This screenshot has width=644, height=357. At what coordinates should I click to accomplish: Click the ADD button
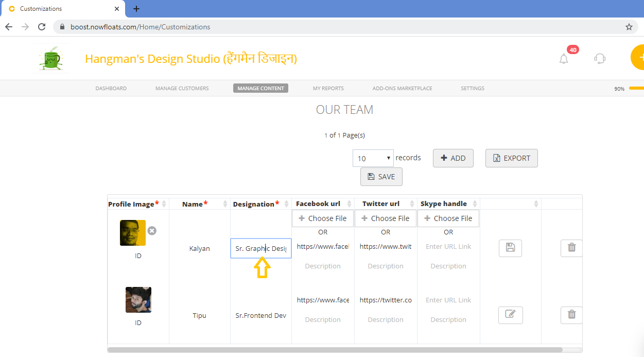pos(453,158)
